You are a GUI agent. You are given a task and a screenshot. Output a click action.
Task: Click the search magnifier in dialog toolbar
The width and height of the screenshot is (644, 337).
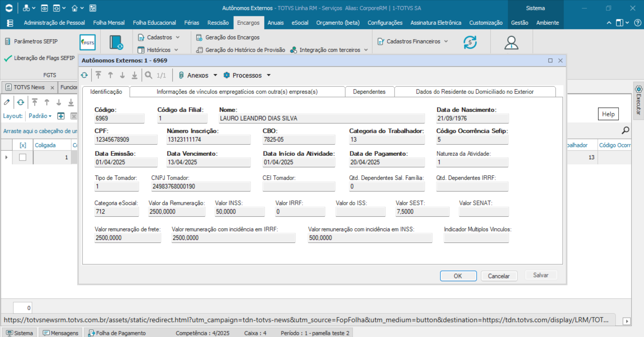pos(148,75)
